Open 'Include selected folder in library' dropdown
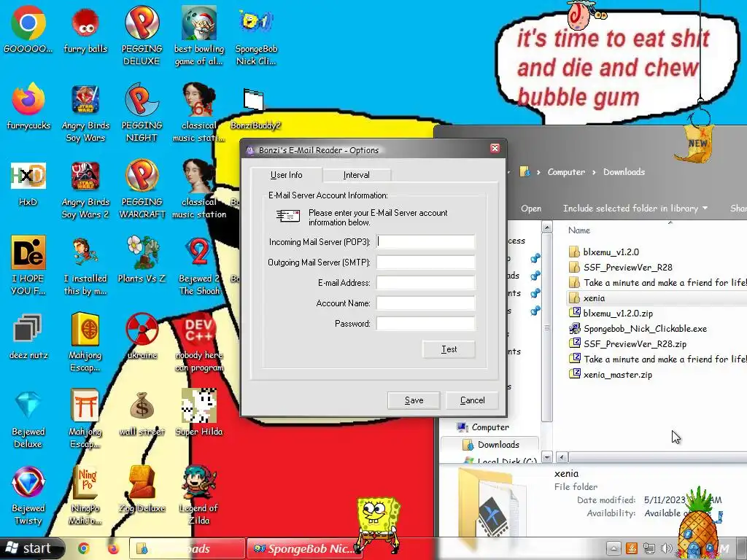This screenshot has height=560, width=747. click(x=635, y=208)
